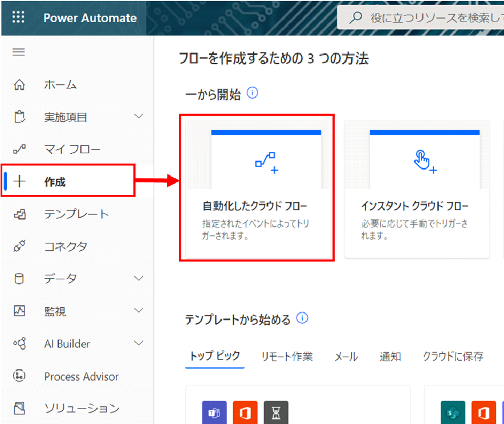Switch to the メール tab
The height and width of the screenshot is (424, 504).
click(x=346, y=356)
